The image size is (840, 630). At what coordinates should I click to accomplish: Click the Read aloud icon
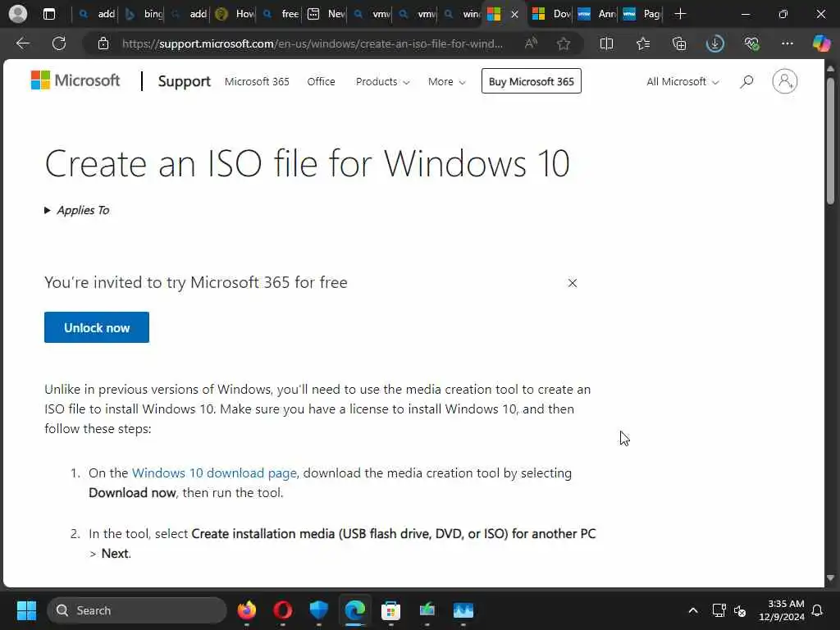click(531, 43)
